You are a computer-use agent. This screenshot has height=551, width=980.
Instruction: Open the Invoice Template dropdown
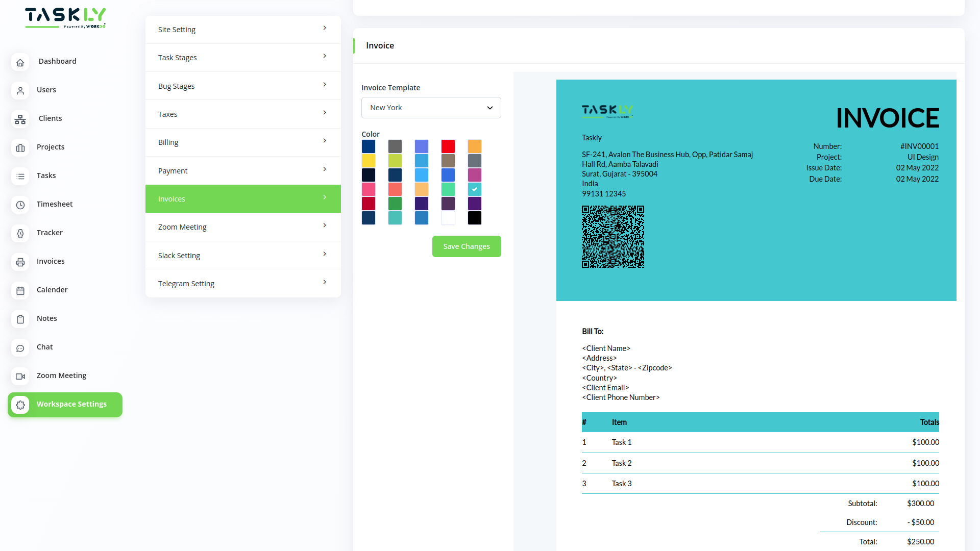click(x=431, y=108)
